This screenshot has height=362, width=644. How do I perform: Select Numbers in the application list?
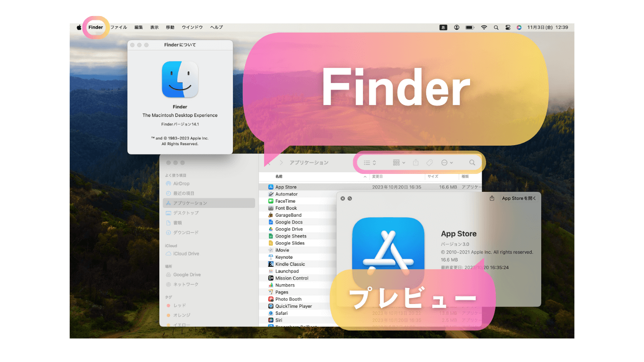tap(285, 285)
